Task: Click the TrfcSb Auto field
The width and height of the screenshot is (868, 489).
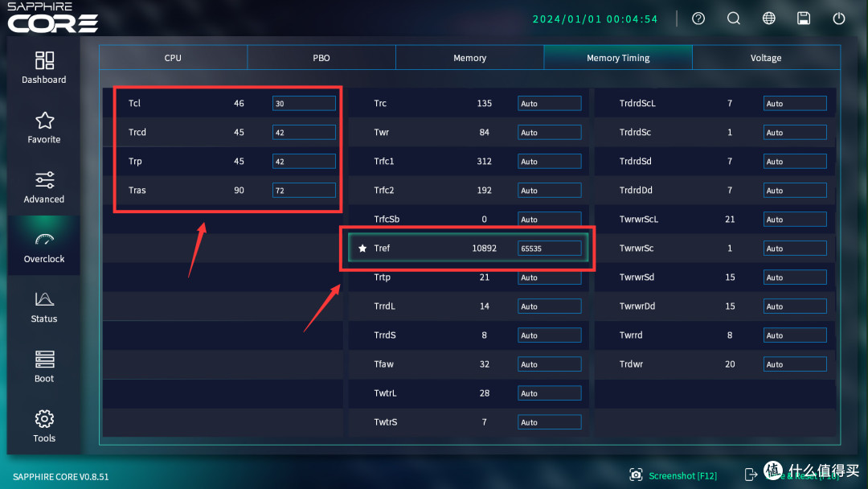Action: (x=550, y=220)
